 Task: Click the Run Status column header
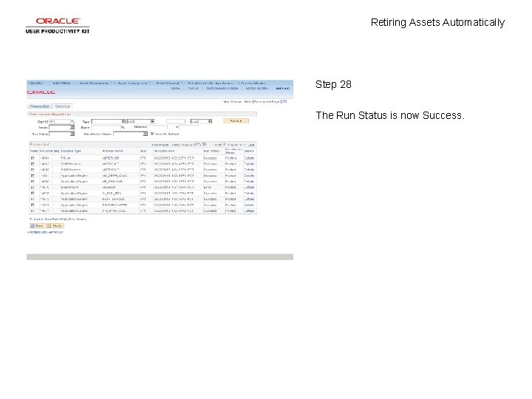[211, 151]
